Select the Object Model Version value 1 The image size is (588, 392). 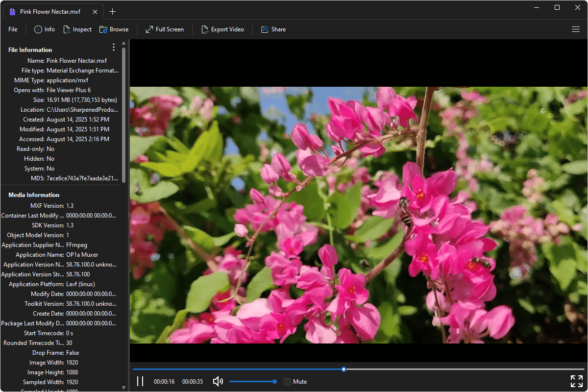click(68, 235)
